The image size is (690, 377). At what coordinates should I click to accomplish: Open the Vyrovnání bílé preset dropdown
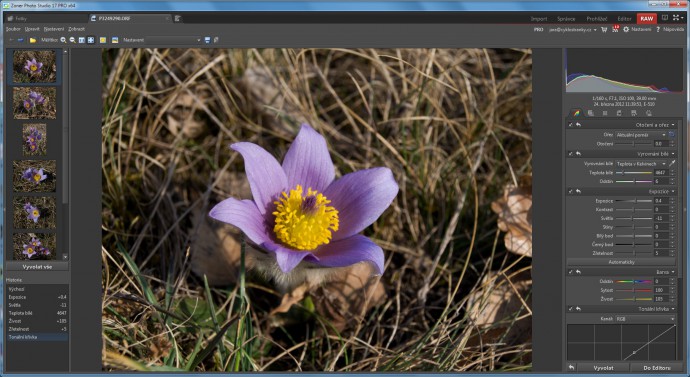[641, 164]
